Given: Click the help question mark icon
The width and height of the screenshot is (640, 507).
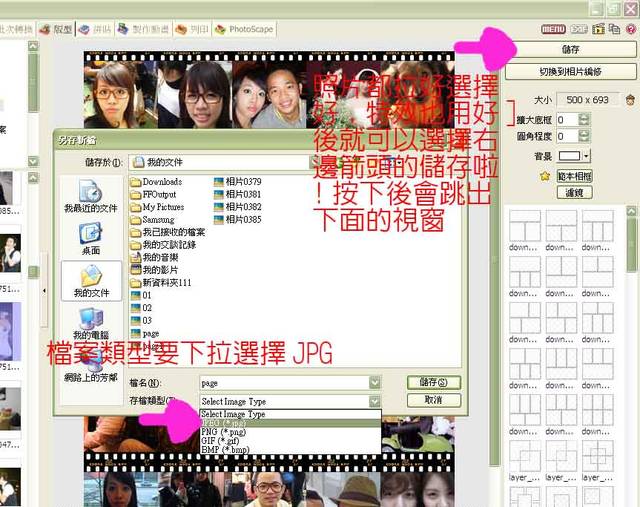Looking at the screenshot, I should pyautogui.click(x=631, y=29).
